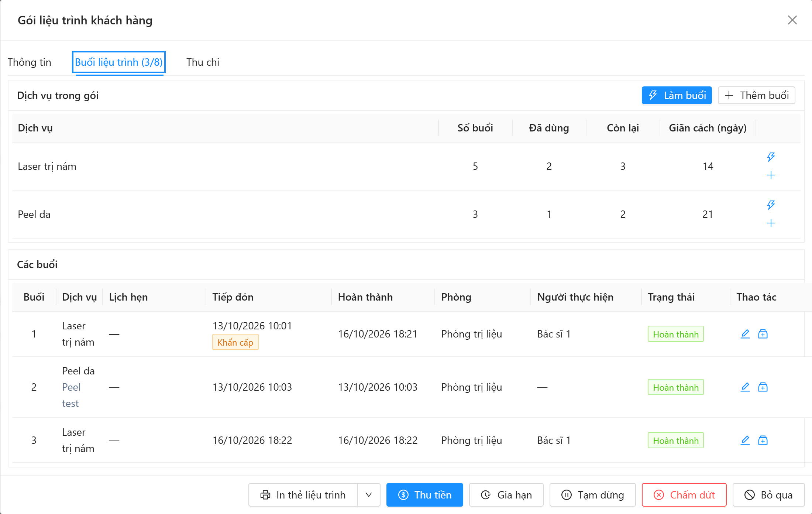Click the Còn lại column header

point(623,128)
